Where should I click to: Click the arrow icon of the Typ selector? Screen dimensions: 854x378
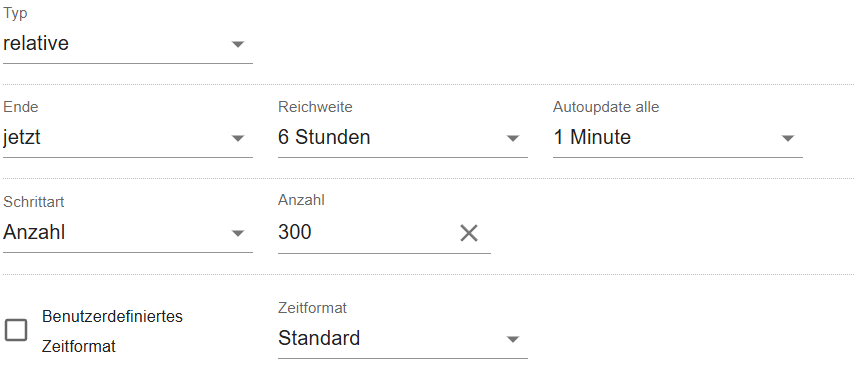(238, 44)
